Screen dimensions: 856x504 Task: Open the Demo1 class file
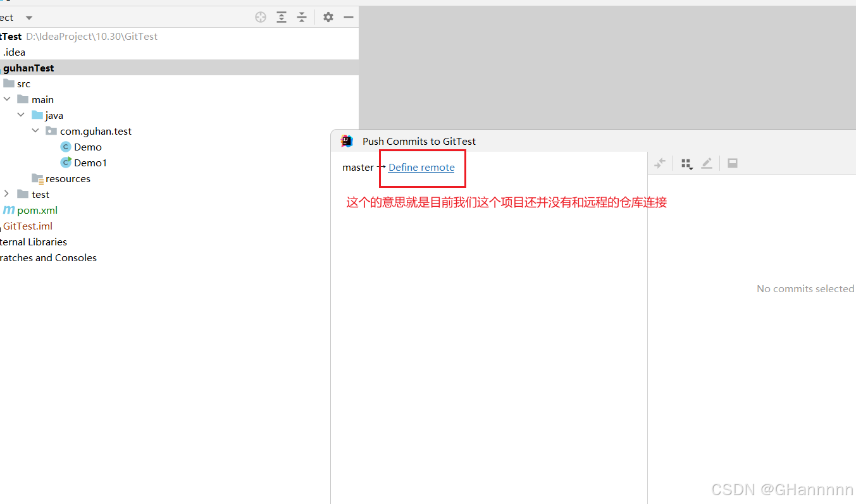tap(90, 163)
